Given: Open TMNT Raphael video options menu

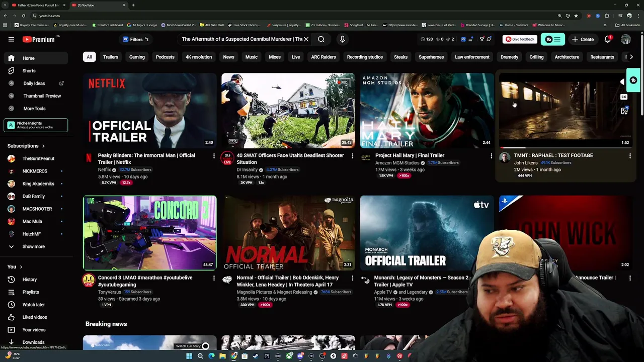Looking at the screenshot, I should [630, 156].
